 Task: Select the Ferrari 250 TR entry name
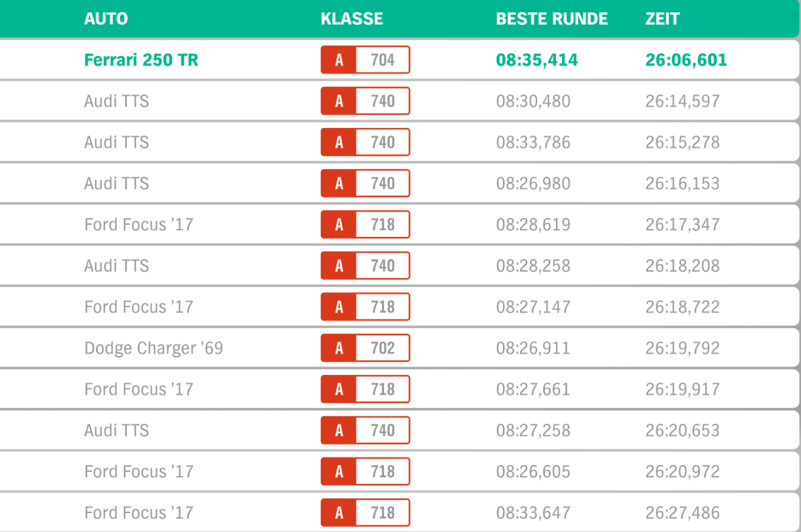click(x=141, y=60)
